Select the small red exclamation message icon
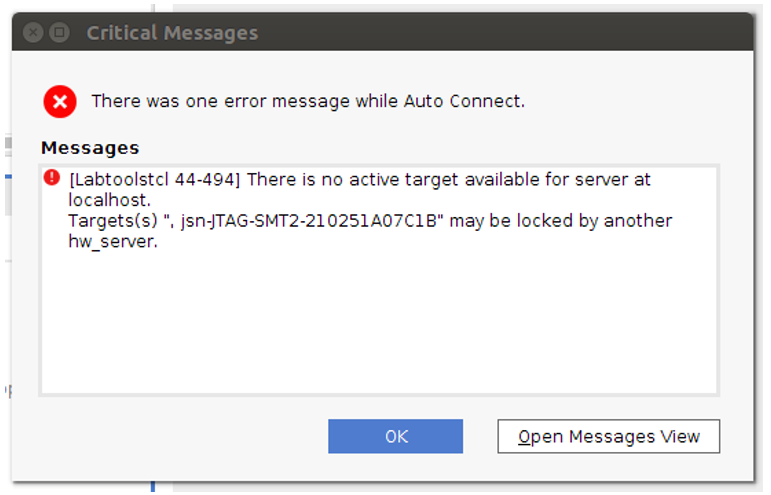Screen dimensions: 771x495 [x=52, y=177]
